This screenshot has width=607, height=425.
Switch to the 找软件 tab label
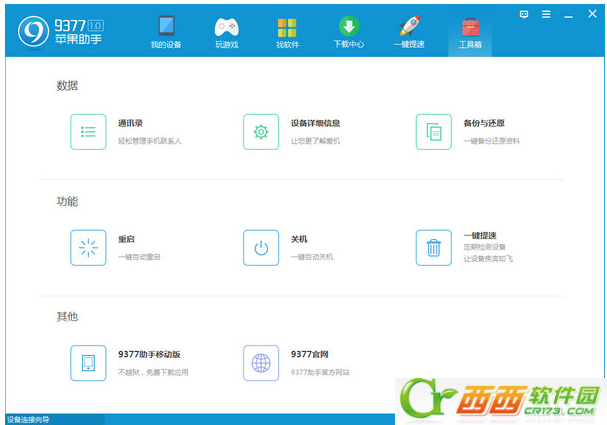tap(287, 45)
